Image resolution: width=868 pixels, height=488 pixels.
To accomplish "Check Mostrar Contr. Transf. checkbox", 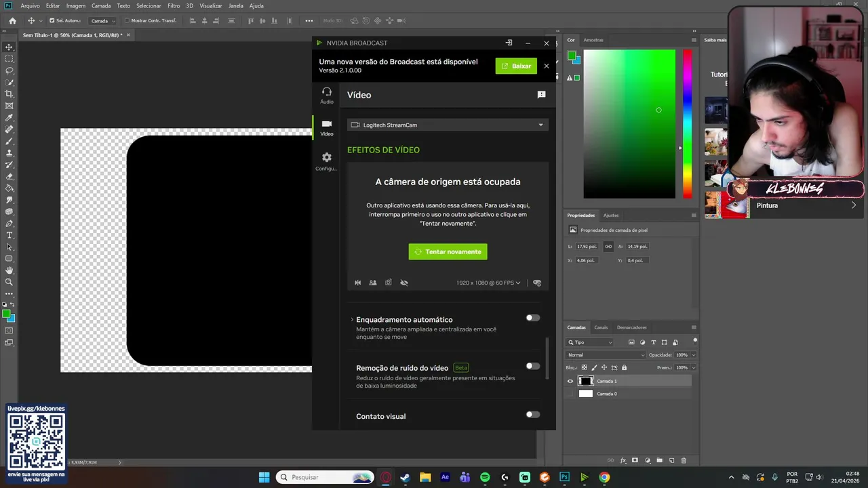I will (127, 20).
